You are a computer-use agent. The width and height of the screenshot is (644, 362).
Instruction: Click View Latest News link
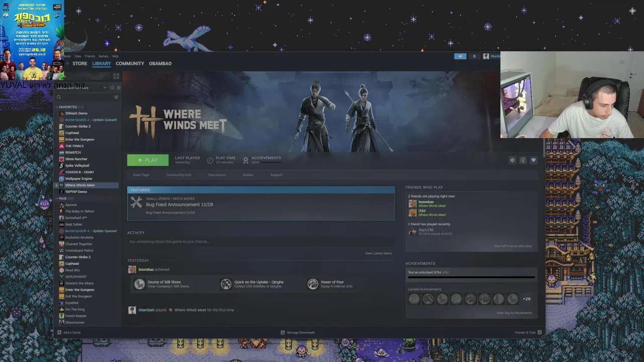[x=378, y=253]
